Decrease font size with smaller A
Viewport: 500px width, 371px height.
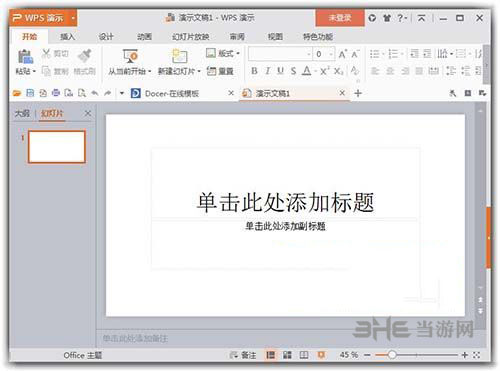click(x=355, y=54)
